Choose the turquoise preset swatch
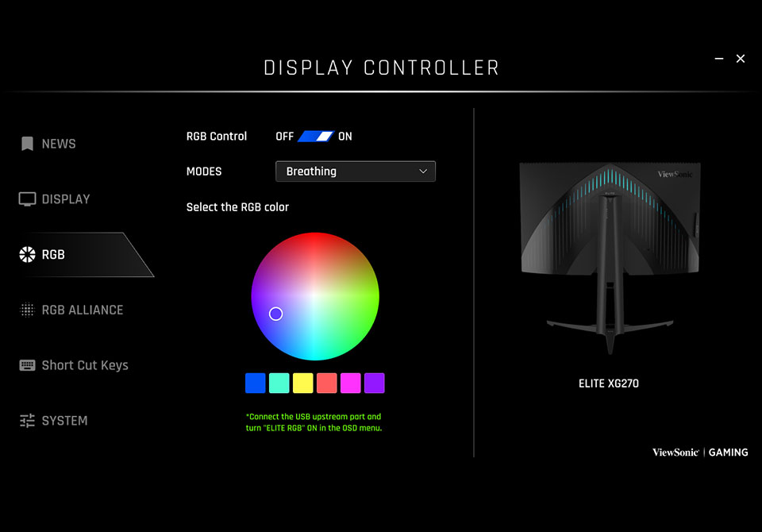762x532 pixels. [x=279, y=384]
